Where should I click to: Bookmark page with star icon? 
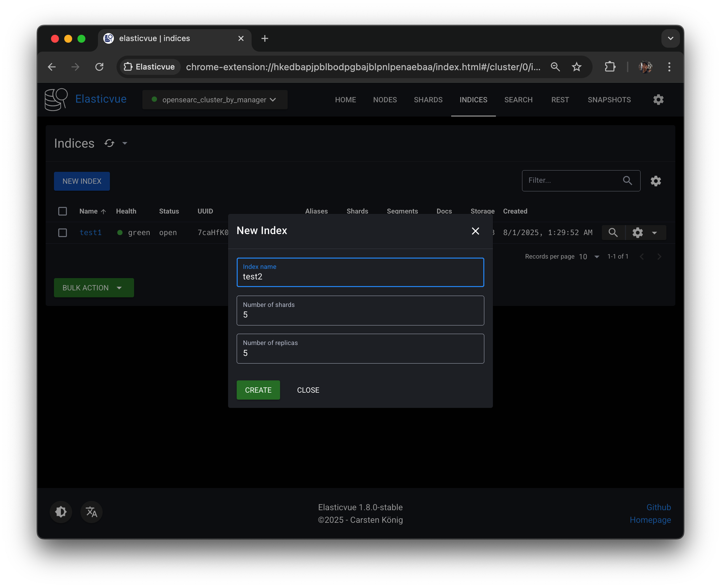click(x=576, y=67)
